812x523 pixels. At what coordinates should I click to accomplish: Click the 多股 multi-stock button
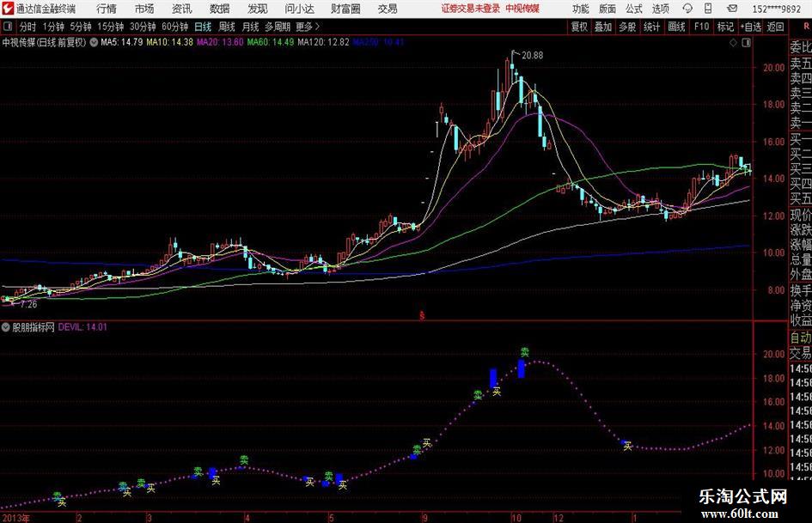click(x=627, y=27)
